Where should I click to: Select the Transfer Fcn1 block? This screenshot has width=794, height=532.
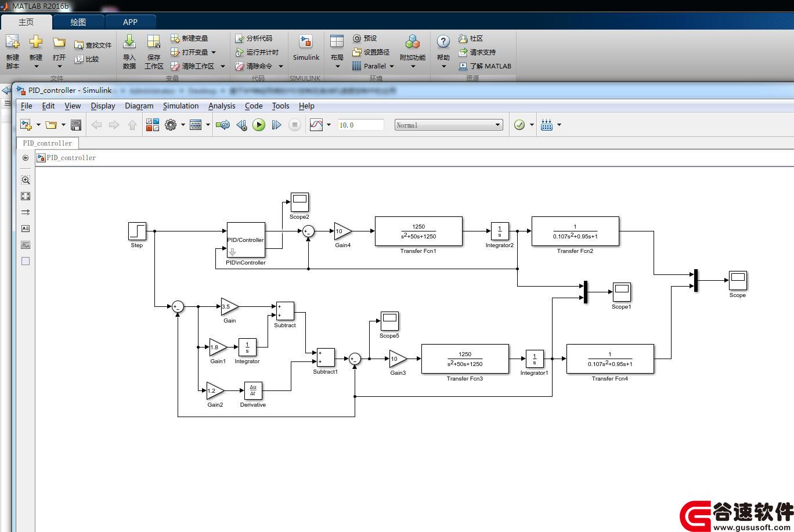click(x=418, y=231)
